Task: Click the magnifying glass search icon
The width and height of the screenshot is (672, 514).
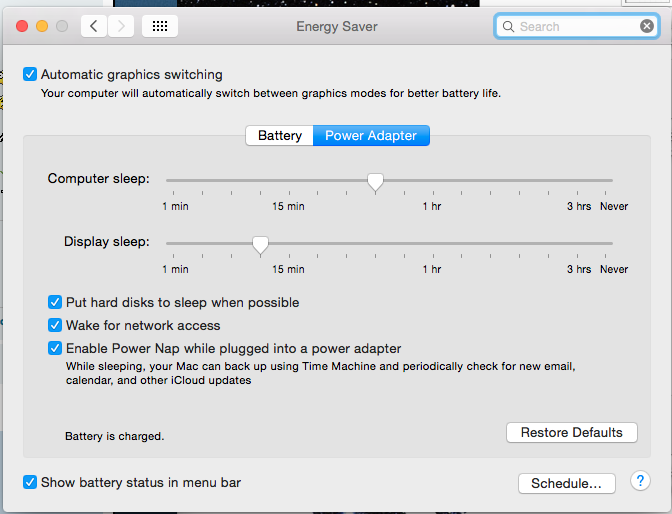Action: click(508, 27)
